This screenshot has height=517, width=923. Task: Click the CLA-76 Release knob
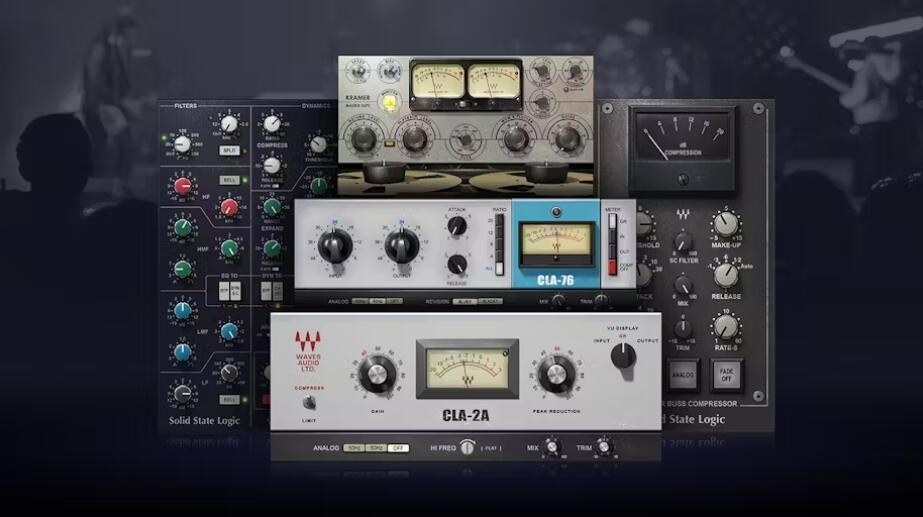click(x=457, y=265)
